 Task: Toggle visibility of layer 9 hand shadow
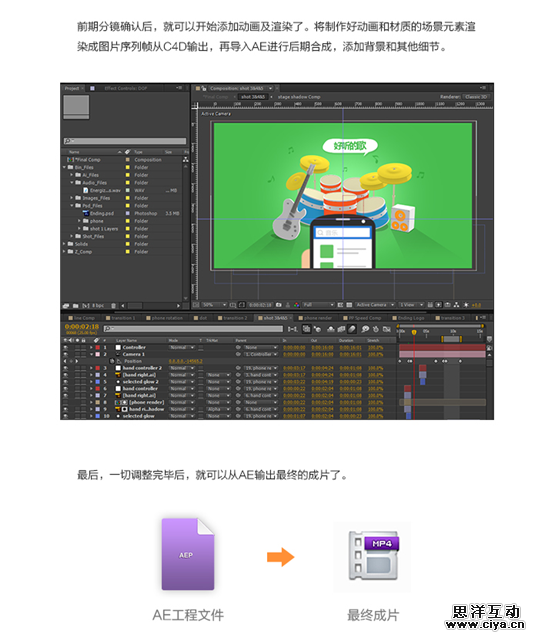66,409
